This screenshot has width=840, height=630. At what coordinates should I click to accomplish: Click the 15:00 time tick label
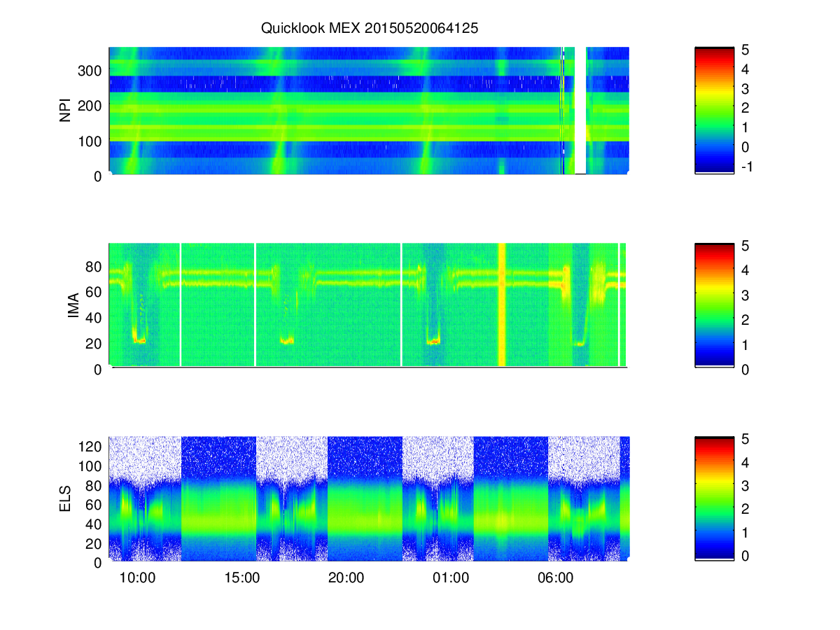pyautogui.click(x=241, y=578)
